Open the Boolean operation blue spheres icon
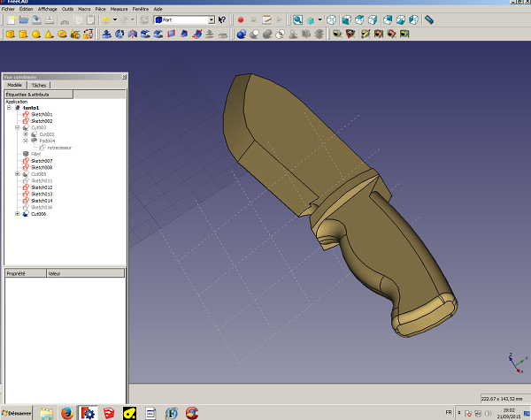Screen dimensions: 531x420 tap(242, 34)
